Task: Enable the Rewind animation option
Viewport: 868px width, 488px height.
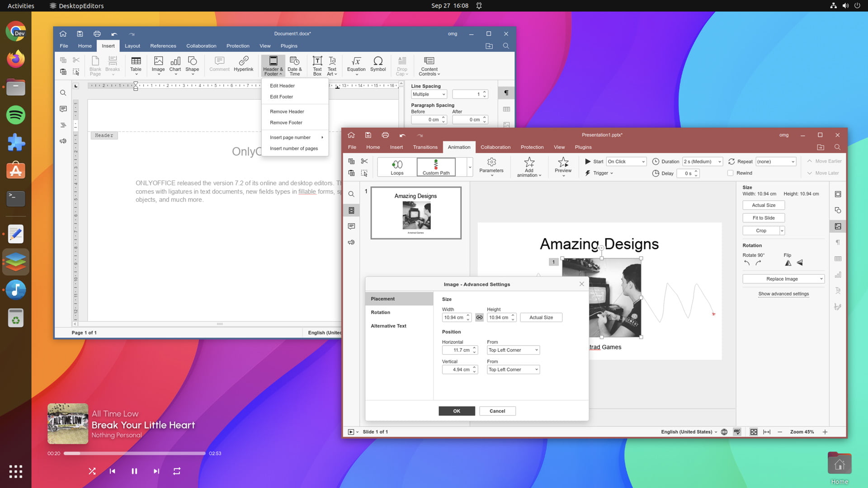Action: click(x=730, y=173)
